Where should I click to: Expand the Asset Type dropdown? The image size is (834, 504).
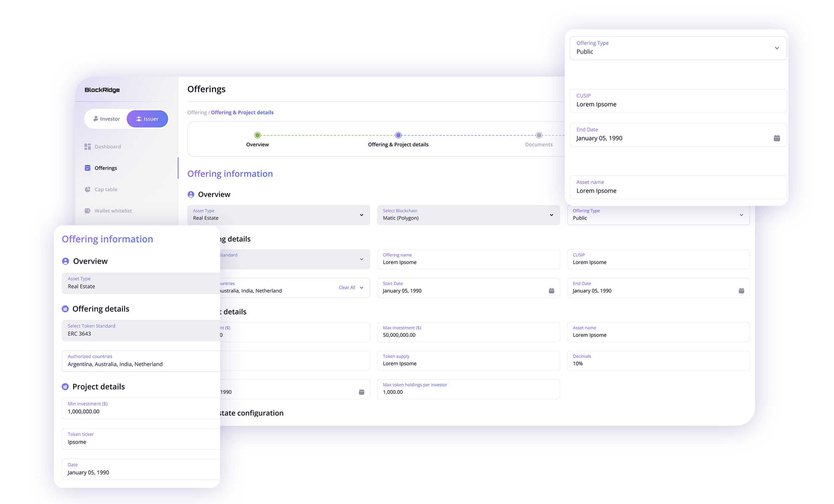pos(361,215)
